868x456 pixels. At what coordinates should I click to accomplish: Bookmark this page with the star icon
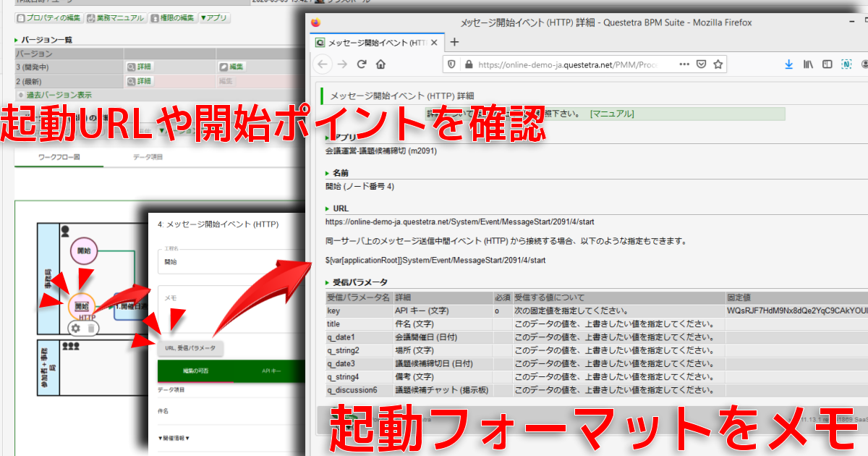point(718,64)
